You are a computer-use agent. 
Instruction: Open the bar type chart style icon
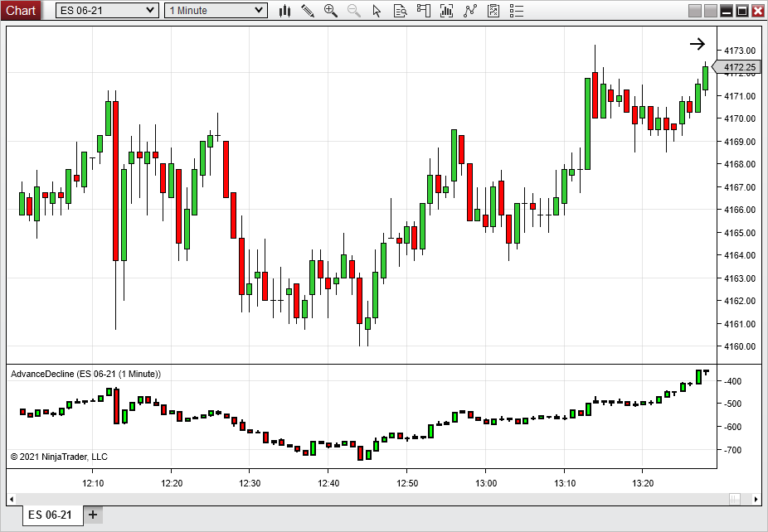coord(284,11)
